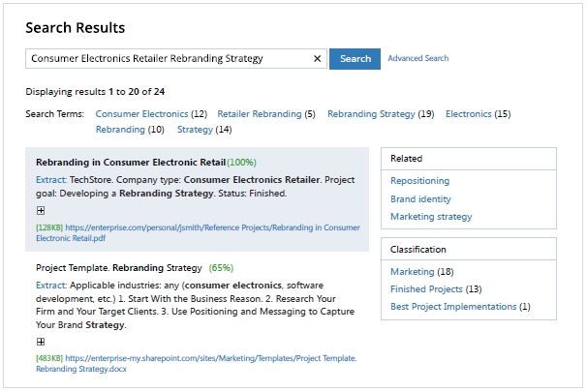This screenshot has width=587, height=392.
Task: Open Rebranding in Consumer Electronic Retail result
Action: click(x=131, y=162)
